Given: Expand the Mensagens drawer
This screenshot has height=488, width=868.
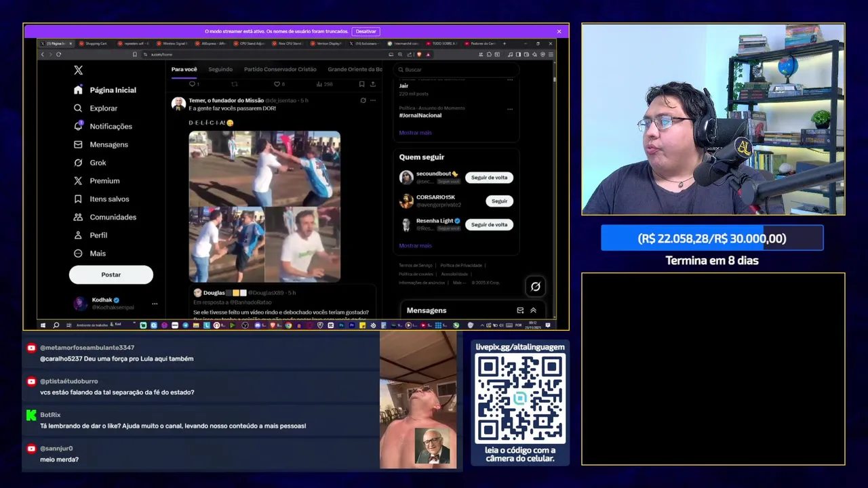Looking at the screenshot, I should [533, 310].
